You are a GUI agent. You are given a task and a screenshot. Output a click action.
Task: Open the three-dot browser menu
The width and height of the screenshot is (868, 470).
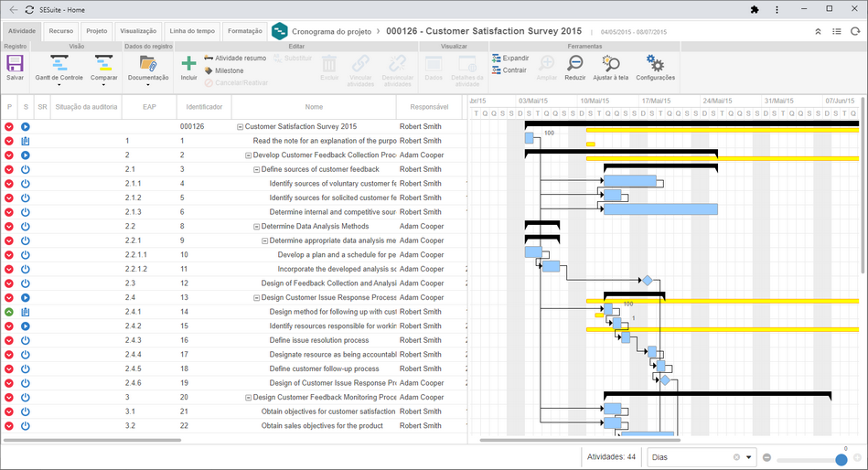777,9
